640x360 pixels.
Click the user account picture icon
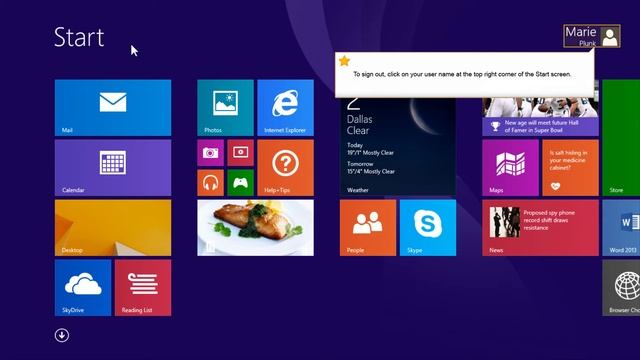(x=610, y=37)
